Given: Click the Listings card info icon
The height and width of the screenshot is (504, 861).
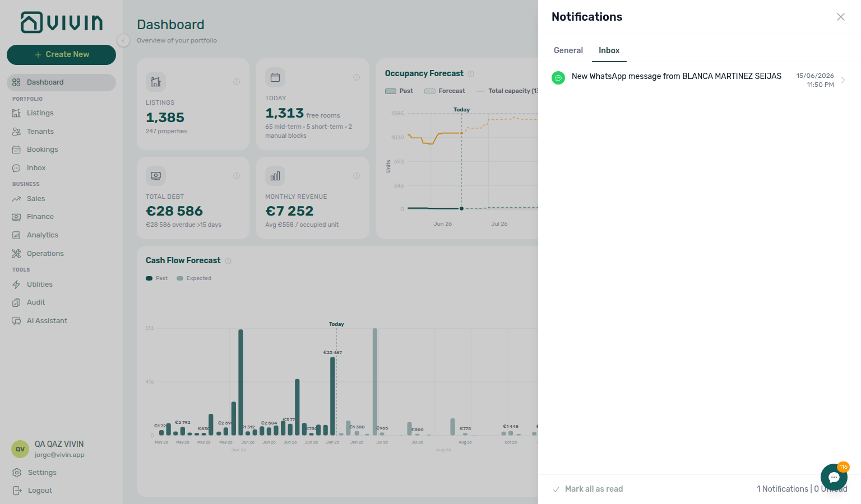Looking at the screenshot, I should click(237, 82).
